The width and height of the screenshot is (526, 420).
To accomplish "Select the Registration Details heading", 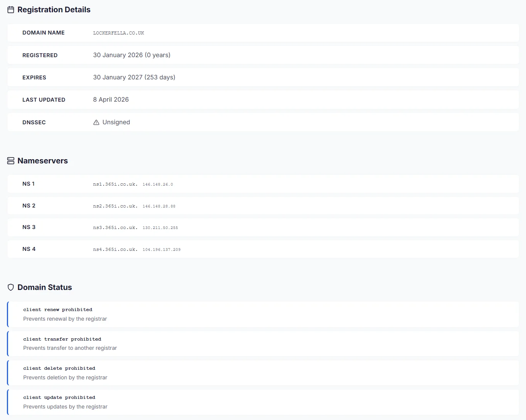I will 54,10.
